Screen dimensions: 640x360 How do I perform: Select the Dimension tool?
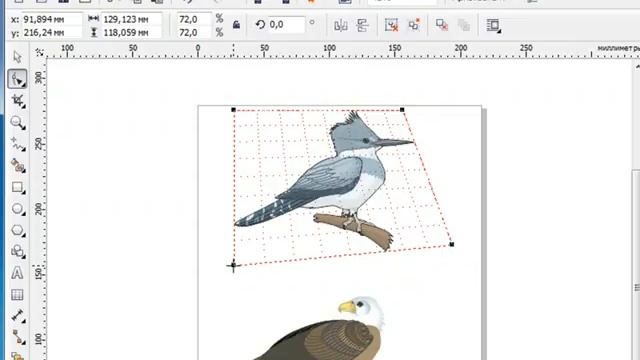tap(17, 316)
